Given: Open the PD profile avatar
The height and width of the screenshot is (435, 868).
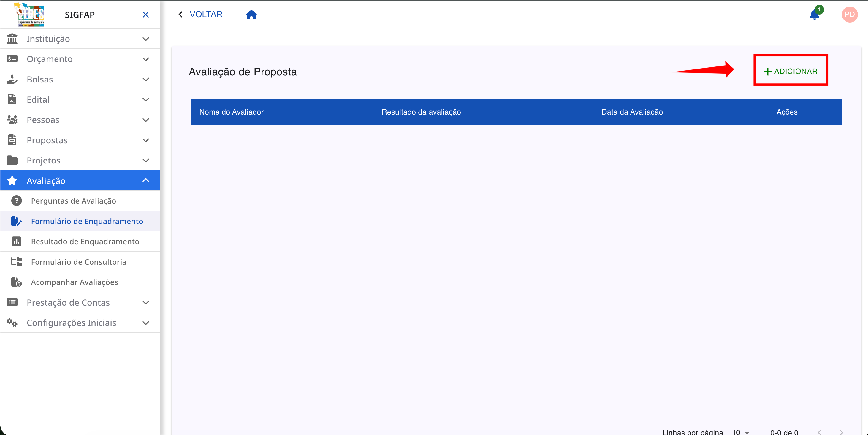Looking at the screenshot, I should (x=850, y=14).
